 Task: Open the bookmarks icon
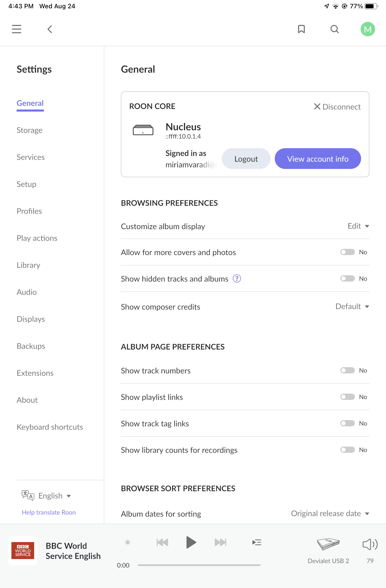(301, 29)
